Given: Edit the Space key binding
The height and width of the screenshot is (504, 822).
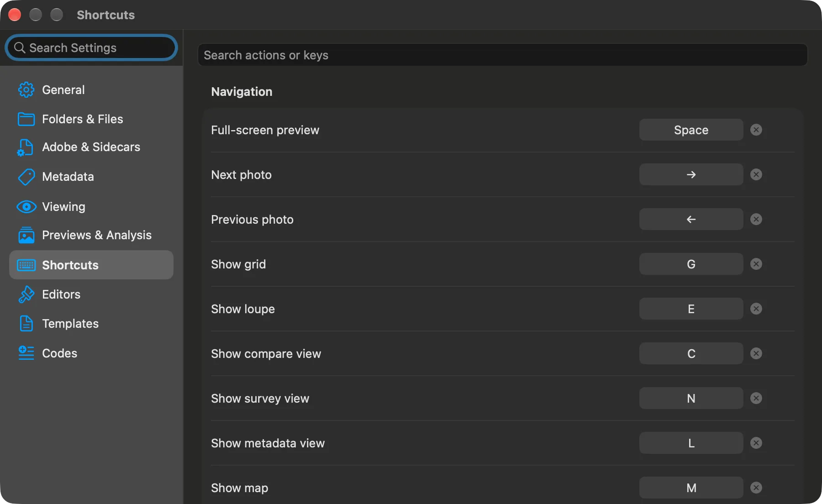Looking at the screenshot, I should [691, 130].
